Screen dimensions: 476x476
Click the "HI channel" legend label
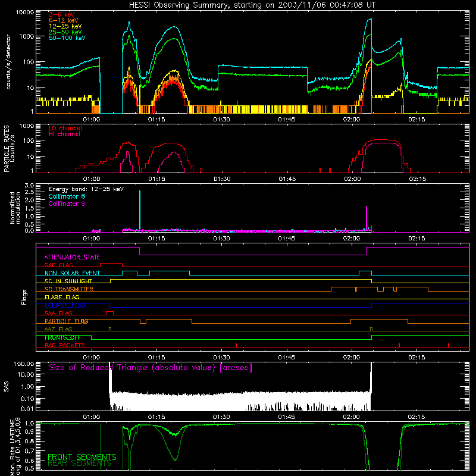(x=65, y=134)
